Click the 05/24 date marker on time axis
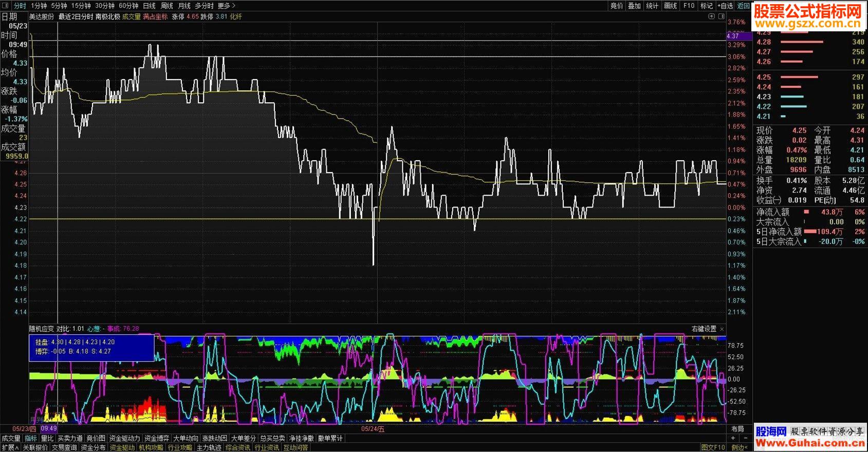 tap(373, 429)
